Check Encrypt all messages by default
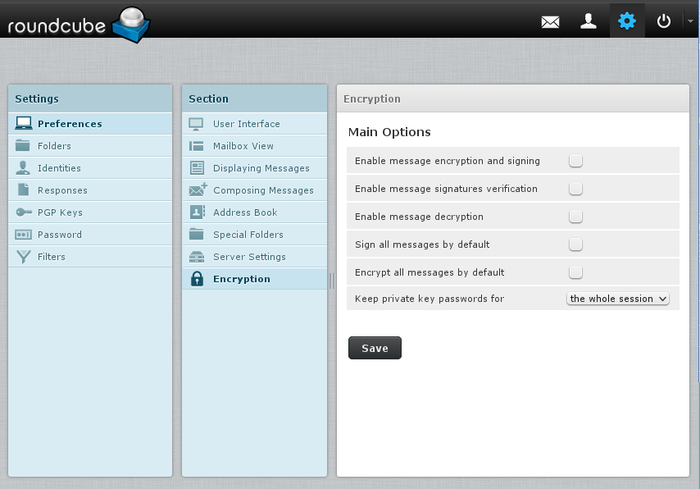The height and width of the screenshot is (489, 700). [x=575, y=272]
